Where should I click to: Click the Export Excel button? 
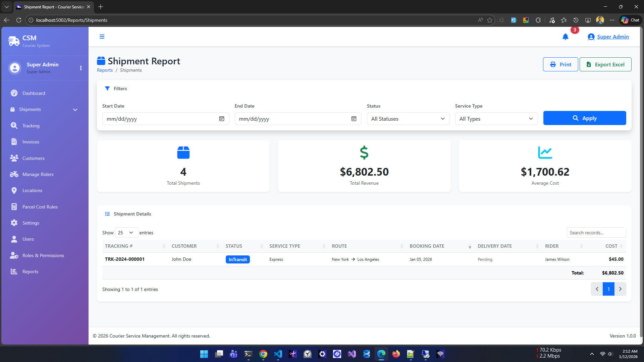(x=605, y=64)
